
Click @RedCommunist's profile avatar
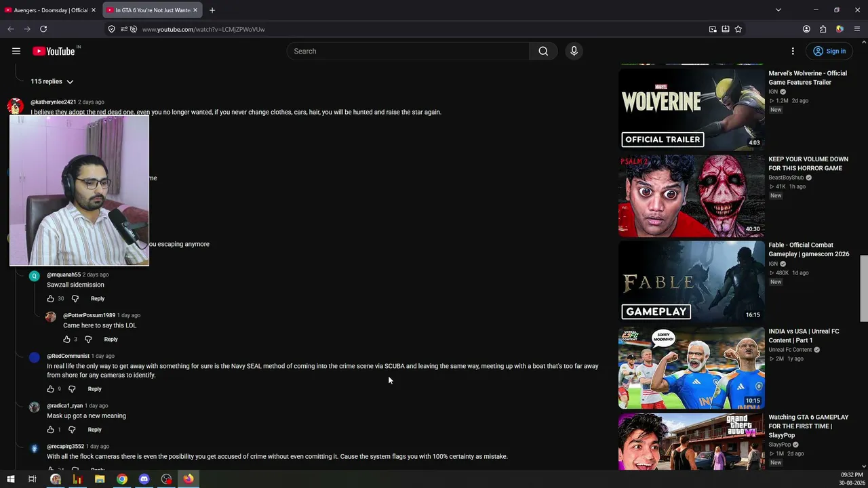pos(35,358)
